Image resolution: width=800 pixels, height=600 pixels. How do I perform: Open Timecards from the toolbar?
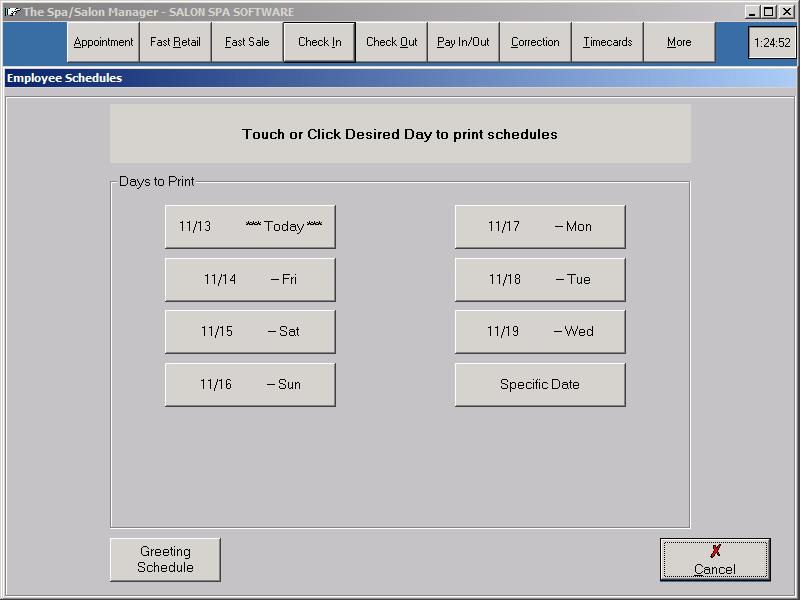click(x=607, y=42)
